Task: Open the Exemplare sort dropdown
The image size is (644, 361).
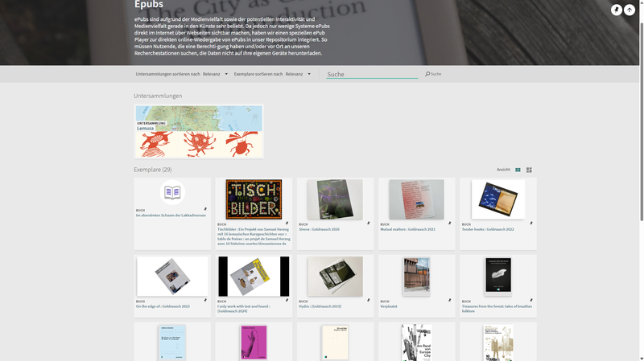Action: click(298, 74)
